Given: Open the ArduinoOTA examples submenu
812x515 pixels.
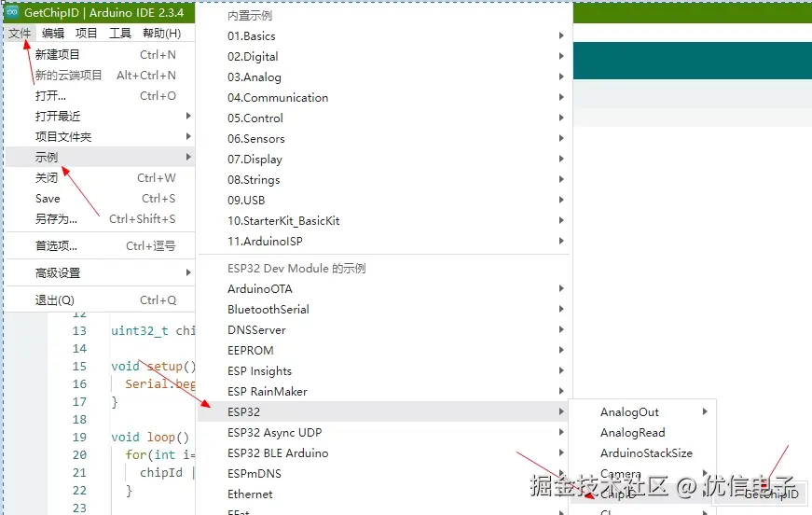Looking at the screenshot, I should [x=384, y=288].
